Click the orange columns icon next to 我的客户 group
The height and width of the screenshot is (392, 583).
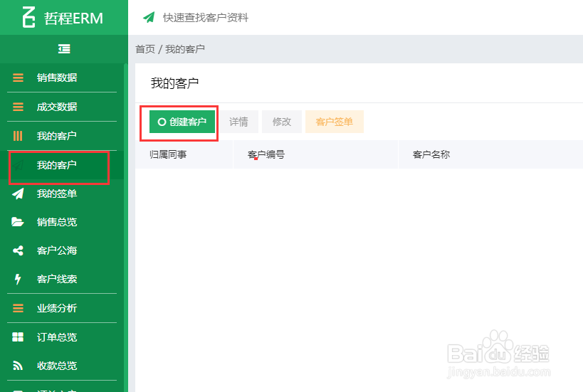click(x=18, y=136)
